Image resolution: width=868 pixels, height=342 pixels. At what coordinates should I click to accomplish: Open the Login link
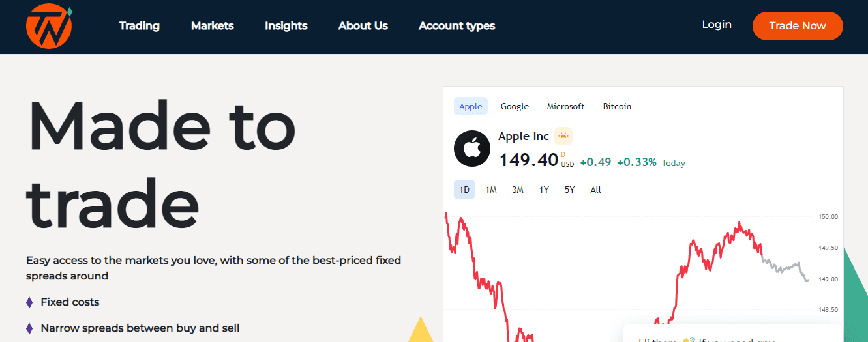tap(717, 25)
